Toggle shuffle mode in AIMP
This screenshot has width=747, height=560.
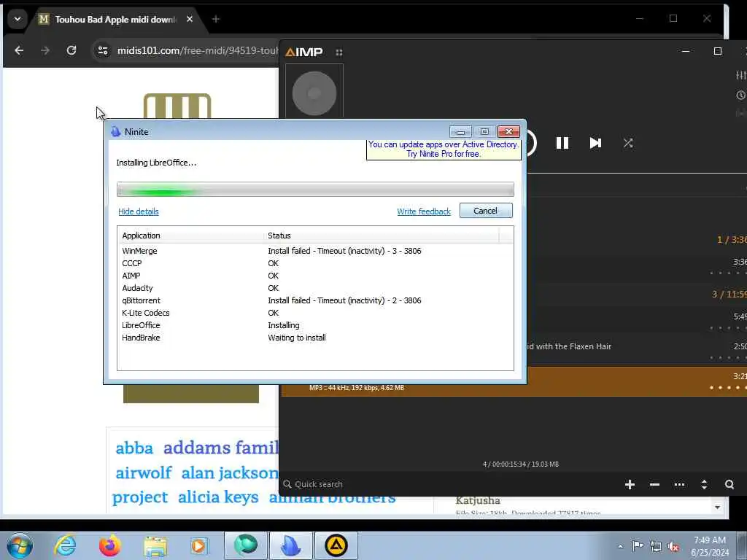(628, 143)
